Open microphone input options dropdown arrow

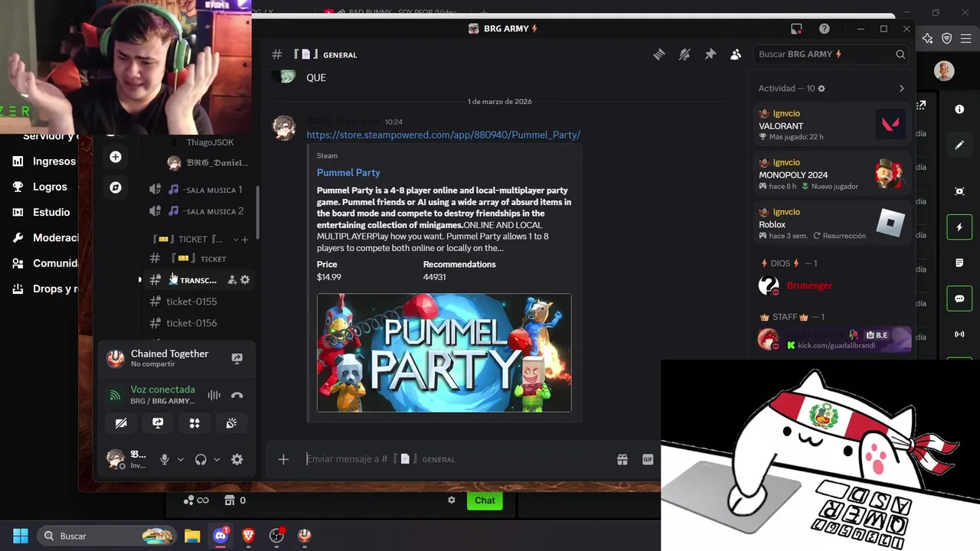[x=181, y=459]
